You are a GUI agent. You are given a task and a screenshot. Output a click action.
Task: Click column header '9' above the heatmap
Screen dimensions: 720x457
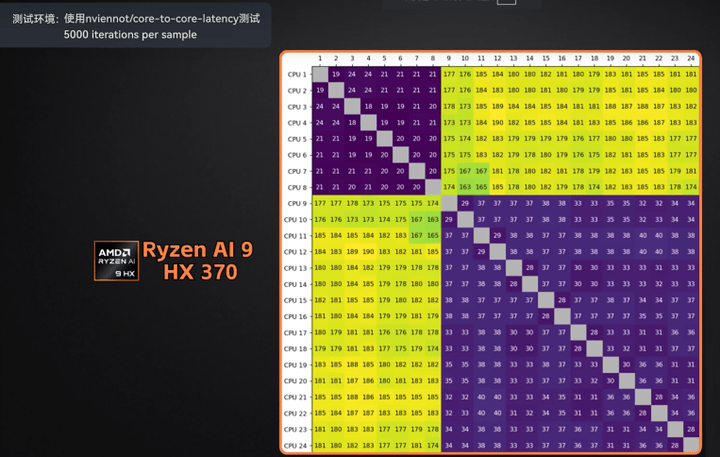click(449, 58)
